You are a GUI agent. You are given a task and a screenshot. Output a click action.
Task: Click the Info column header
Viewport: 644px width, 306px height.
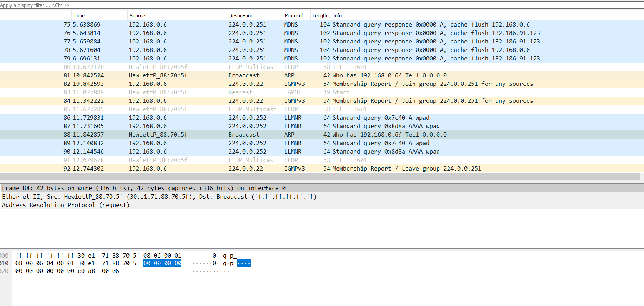[487, 15]
